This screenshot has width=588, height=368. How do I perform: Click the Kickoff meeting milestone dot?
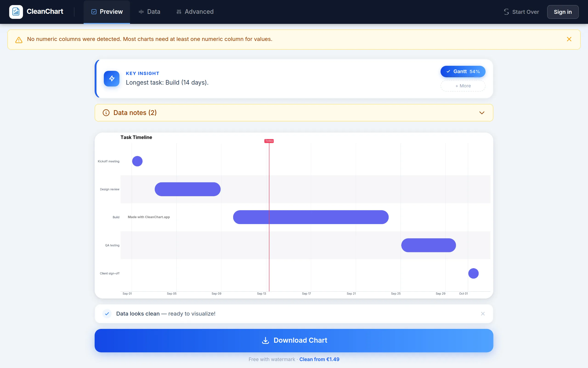[x=137, y=161]
